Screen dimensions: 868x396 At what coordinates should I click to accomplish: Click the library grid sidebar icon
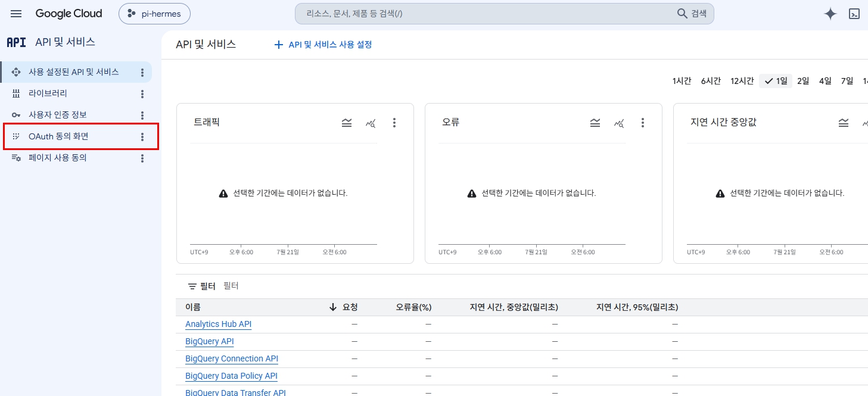pos(16,93)
